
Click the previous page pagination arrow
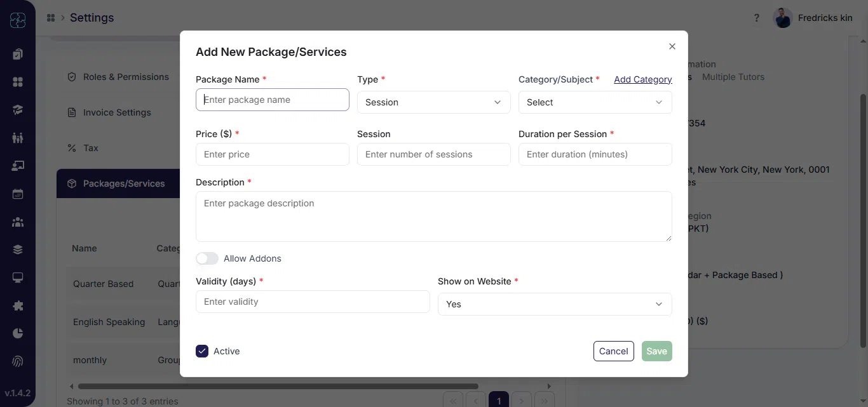pos(476,401)
